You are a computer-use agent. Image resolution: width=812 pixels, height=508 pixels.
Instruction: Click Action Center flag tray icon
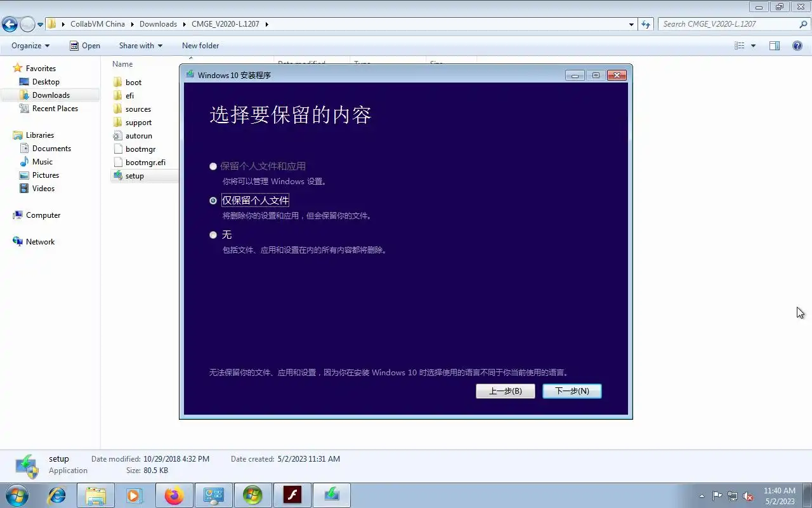click(717, 496)
